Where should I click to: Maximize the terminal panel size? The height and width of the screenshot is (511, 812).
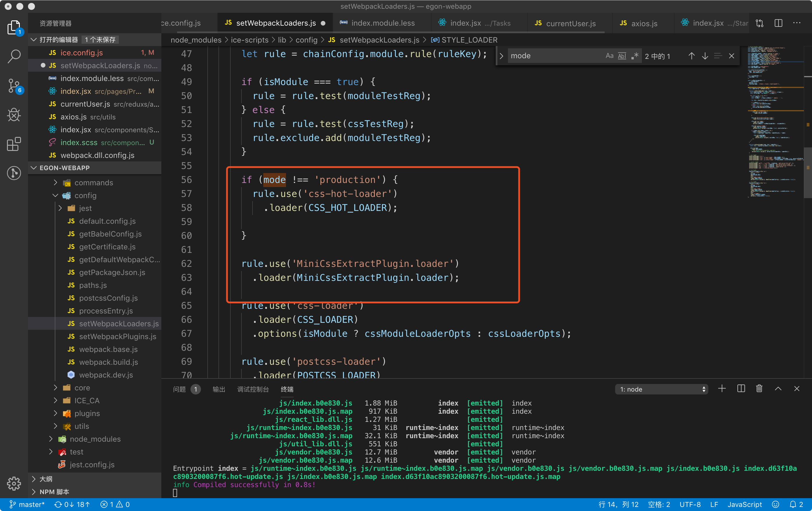point(778,389)
